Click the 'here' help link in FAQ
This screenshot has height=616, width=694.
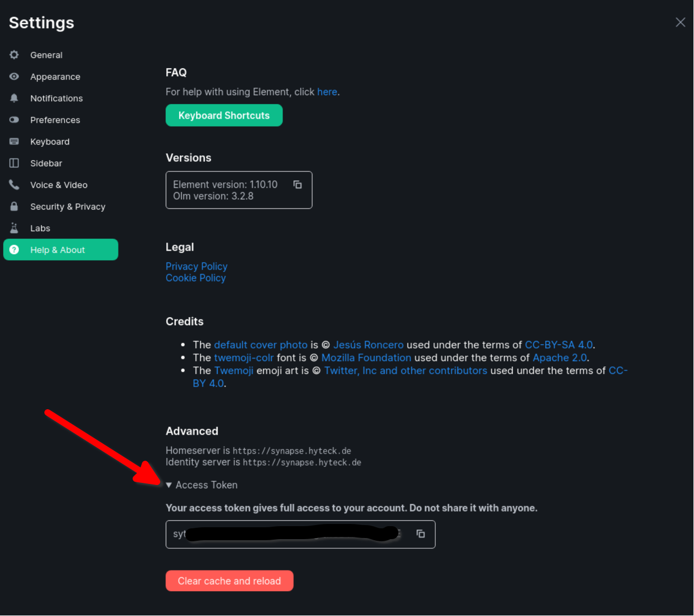tap(327, 91)
